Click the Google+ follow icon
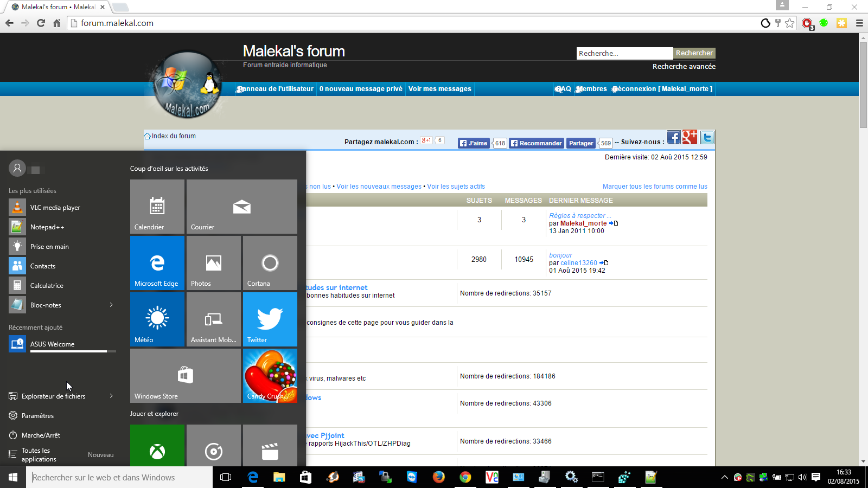The height and width of the screenshot is (488, 868). 690,138
